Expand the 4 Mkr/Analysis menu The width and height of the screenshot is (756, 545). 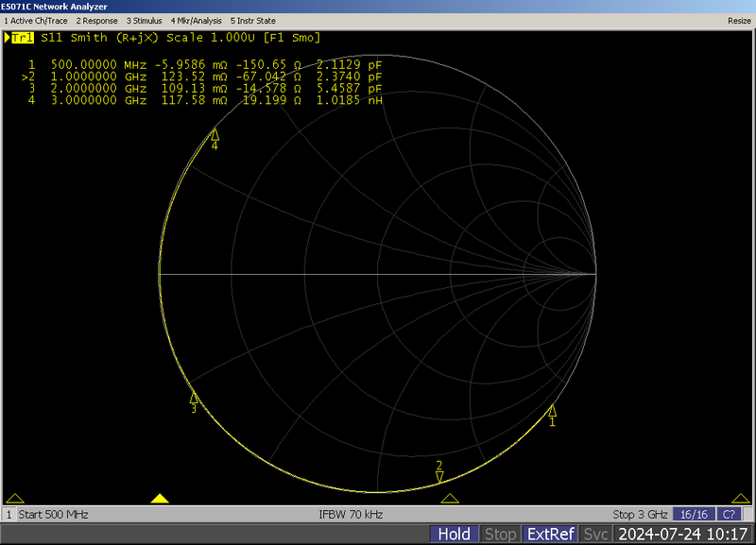(x=198, y=20)
